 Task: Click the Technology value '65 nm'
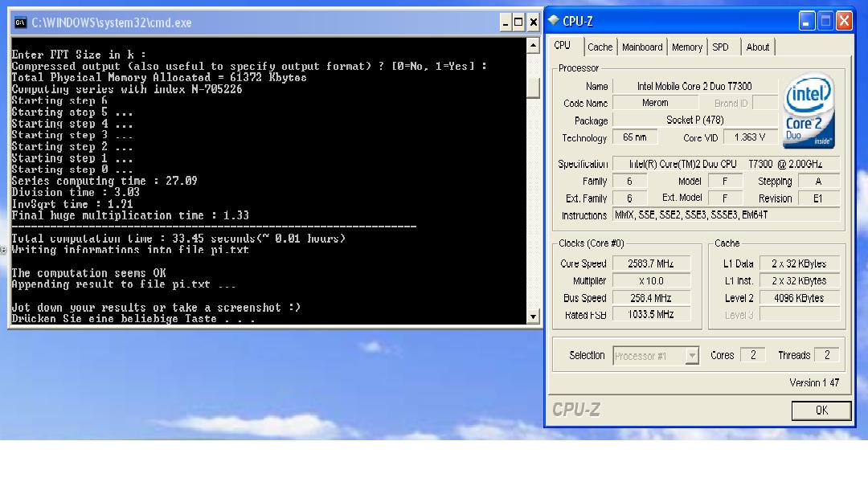click(635, 137)
